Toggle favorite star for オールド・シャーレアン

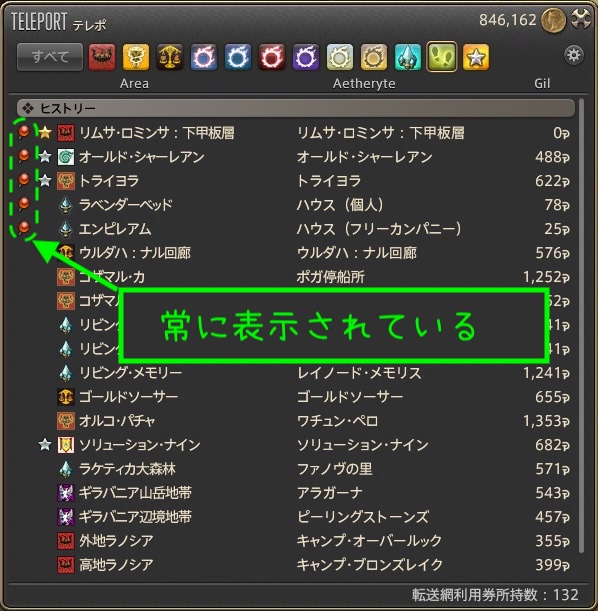tap(45, 157)
